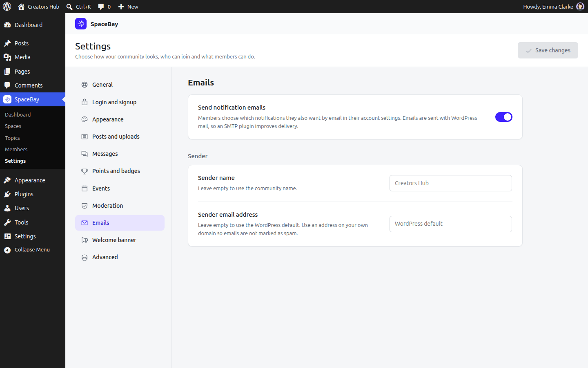Click the lock icon beside Login and signup
The height and width of the screenshot is (368, 588).
85,102
